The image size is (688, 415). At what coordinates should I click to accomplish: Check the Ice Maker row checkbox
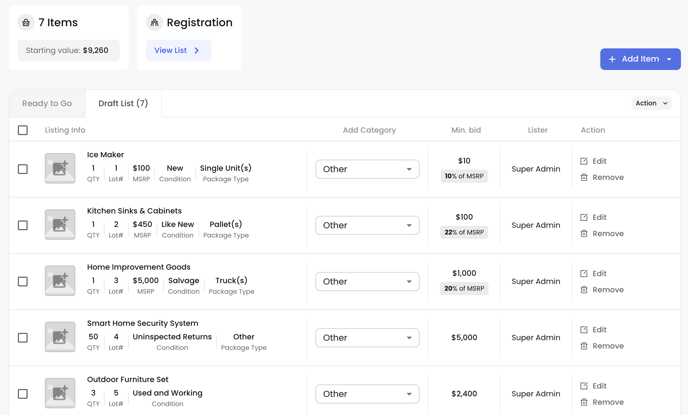point(23,169)
